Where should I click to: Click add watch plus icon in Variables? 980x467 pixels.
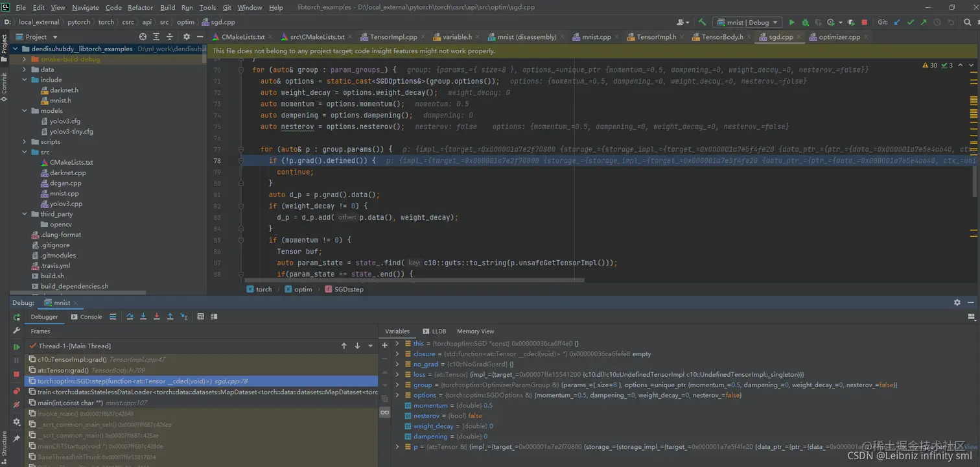(x=385, y=345)
